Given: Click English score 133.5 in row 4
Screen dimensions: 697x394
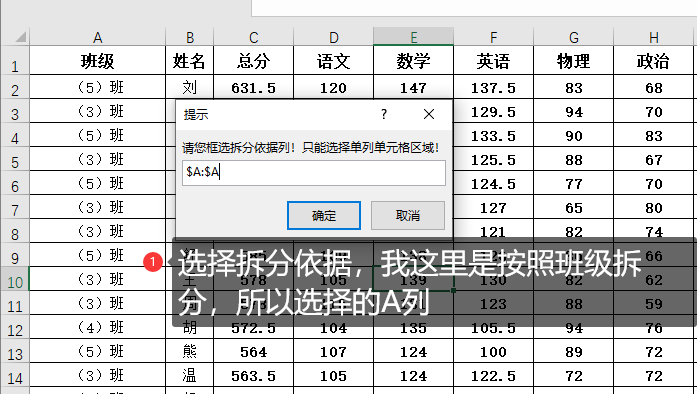Looking at the screenshot, I should point(493,136).
